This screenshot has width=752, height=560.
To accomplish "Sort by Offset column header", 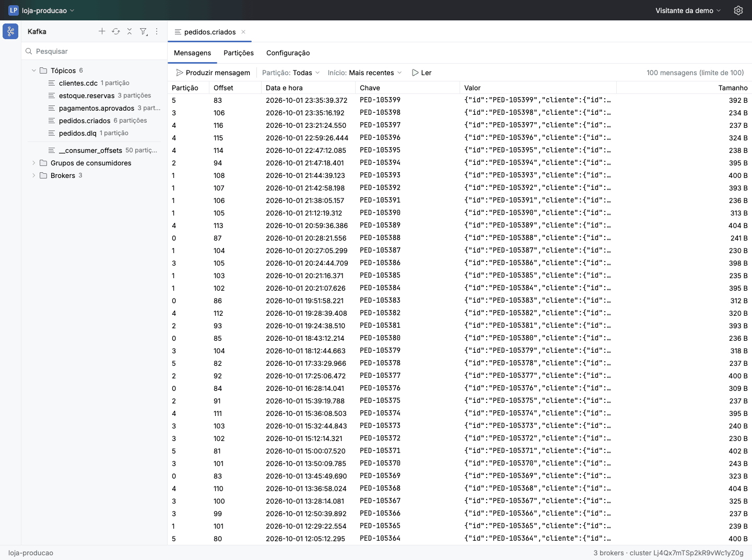I will tap(235, 88).
